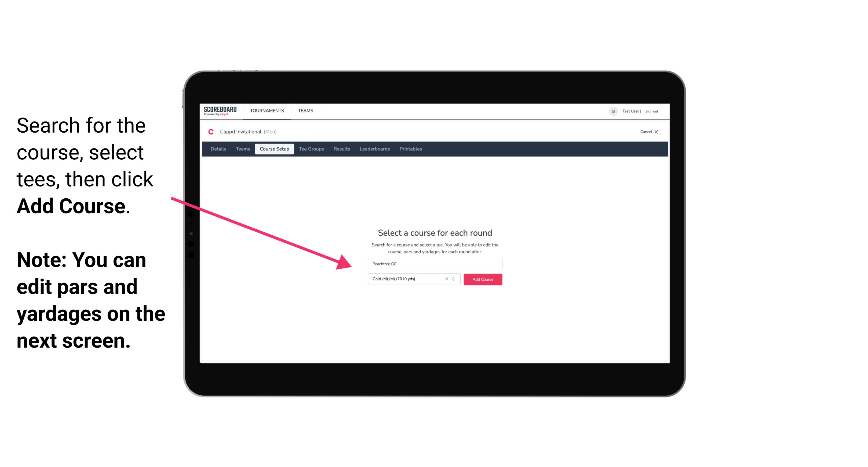
Task: Click the Scoreboard logo icon
Action: (x=221, y=111)
